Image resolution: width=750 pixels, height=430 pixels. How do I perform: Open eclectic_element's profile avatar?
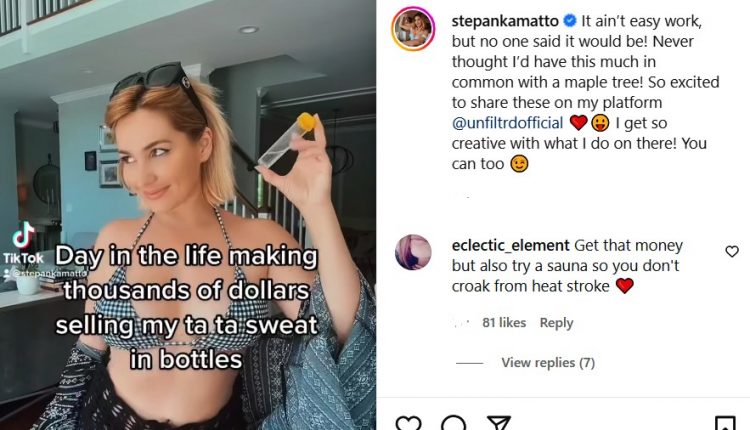tap(413, 252)
